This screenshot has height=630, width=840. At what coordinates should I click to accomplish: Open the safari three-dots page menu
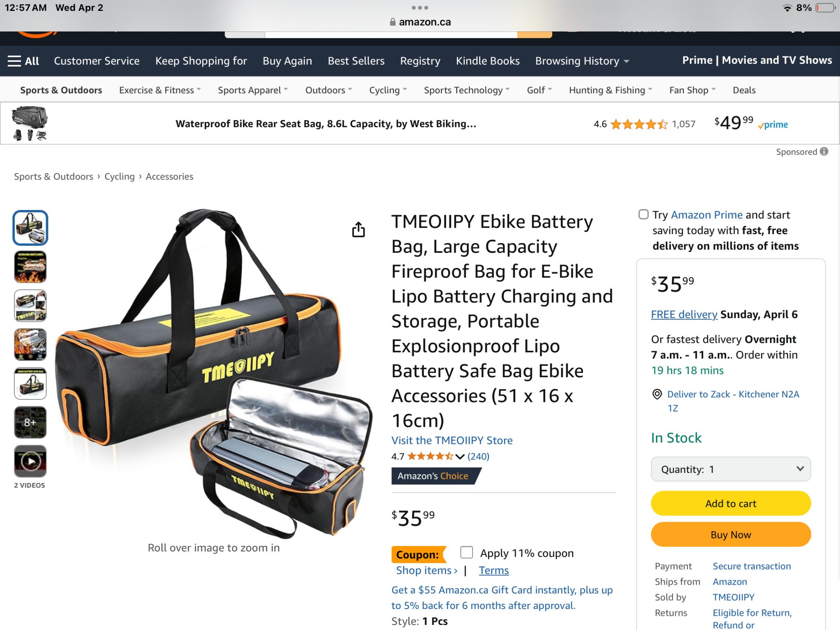(x=420, y=8)
